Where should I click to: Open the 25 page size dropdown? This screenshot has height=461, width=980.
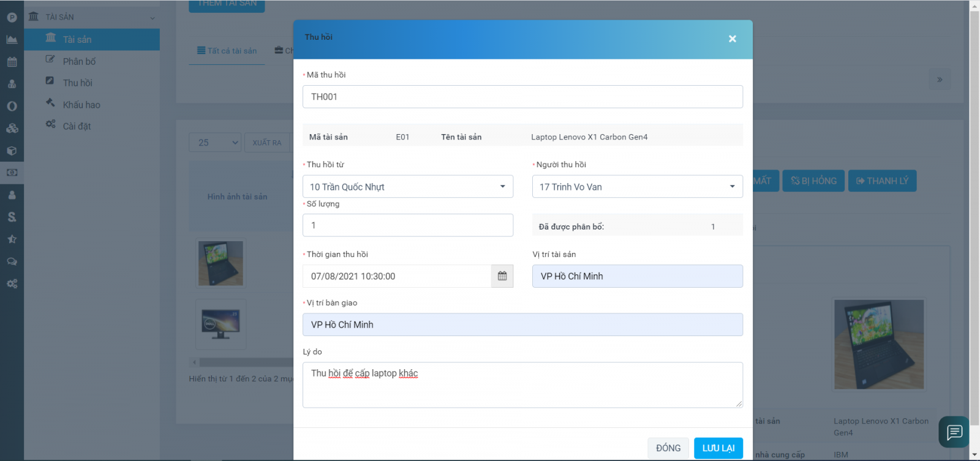(x=215, y=143)
